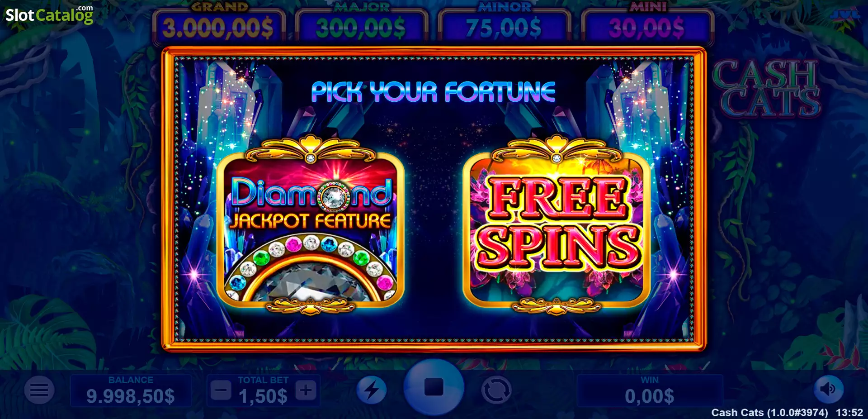Click the Pick Your Fortune heading
This screenshot has height=419, width=868.
click(x=433, y=92)
